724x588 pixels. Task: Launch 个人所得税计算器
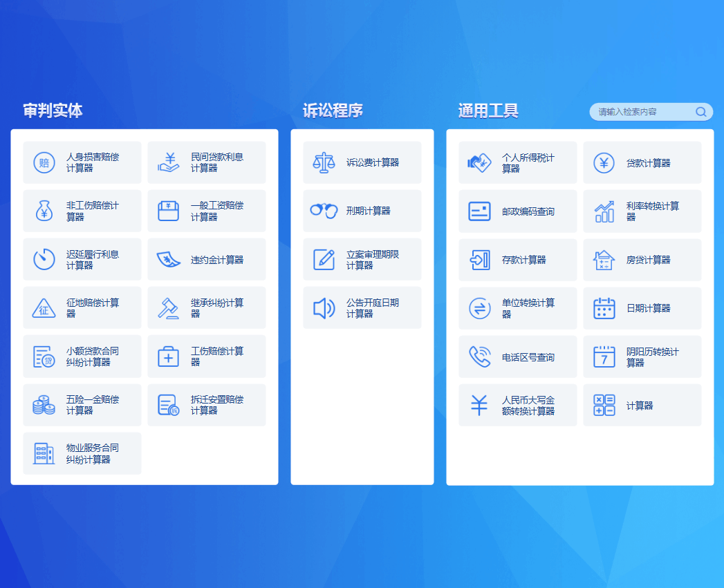pos(518,163)
